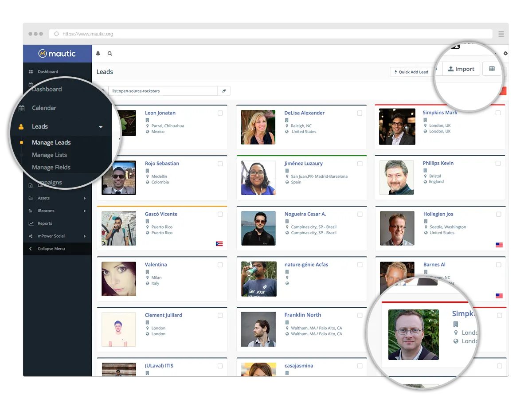
Task: Open the Manage Fields menu item
Action: click(51, 168)
